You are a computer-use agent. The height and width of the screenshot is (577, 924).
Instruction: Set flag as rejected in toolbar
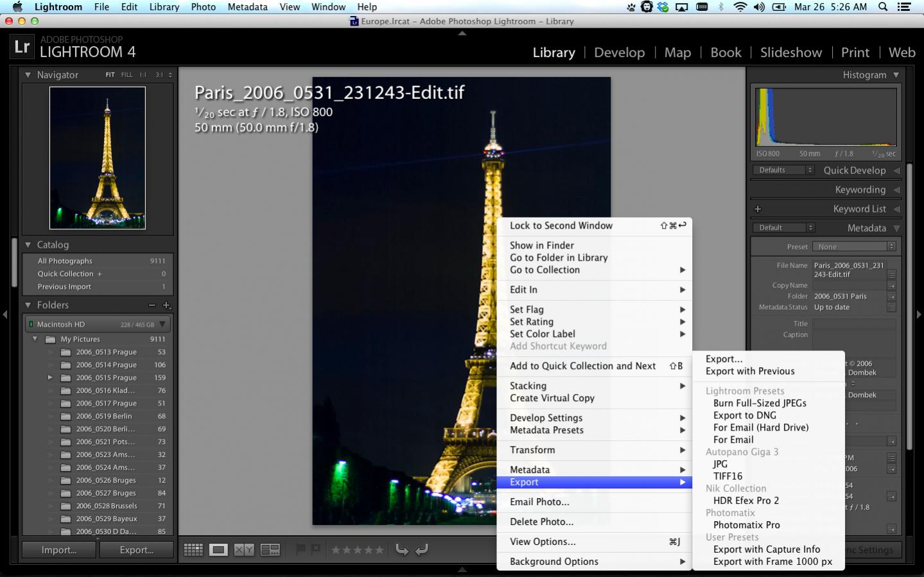316,549
